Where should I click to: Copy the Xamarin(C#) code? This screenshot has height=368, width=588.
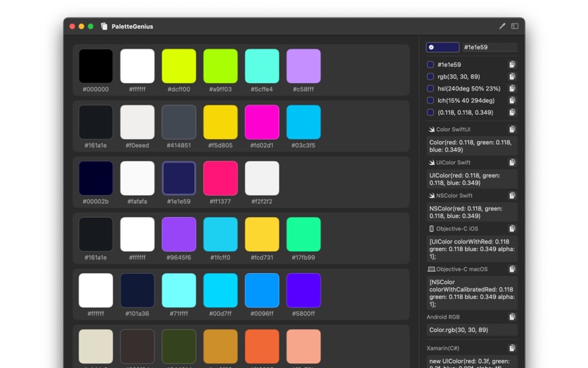(512, 348)
